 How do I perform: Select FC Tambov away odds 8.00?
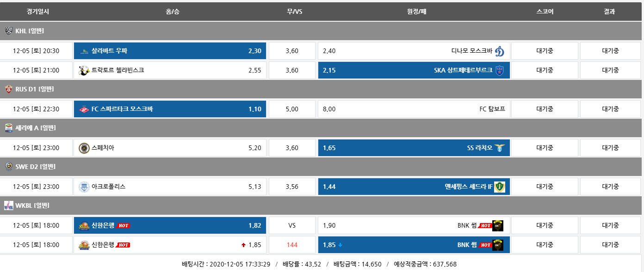414,109
